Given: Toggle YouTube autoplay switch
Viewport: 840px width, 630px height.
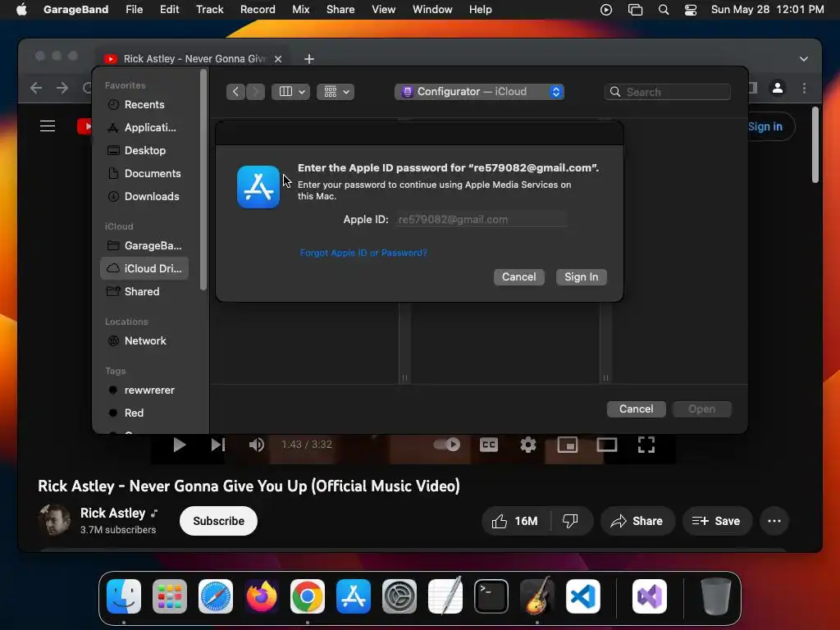Looking at the screenshot, I should pos(447,445).
